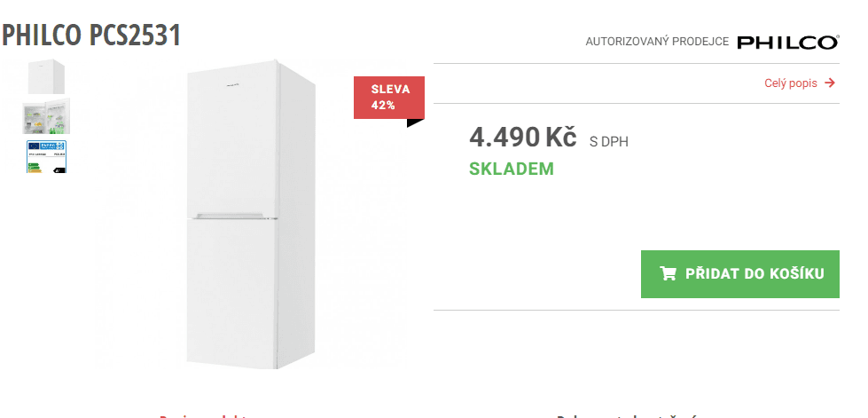Click the S DPH label beside price

click(608, 140)
